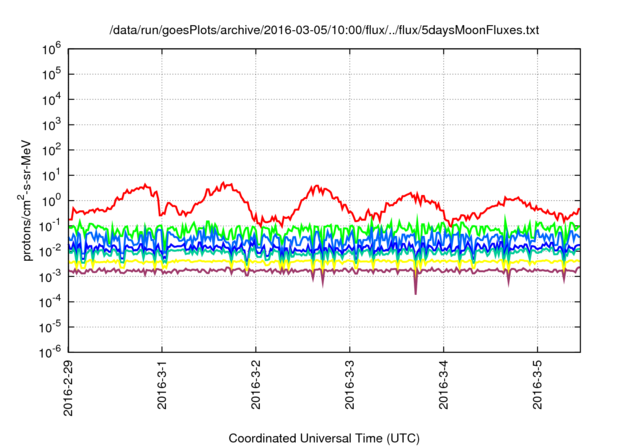Click the deepest purple dip near 2016-3-3 evening
The height and width of the screenshot is (448, 640).
[416, 286]
